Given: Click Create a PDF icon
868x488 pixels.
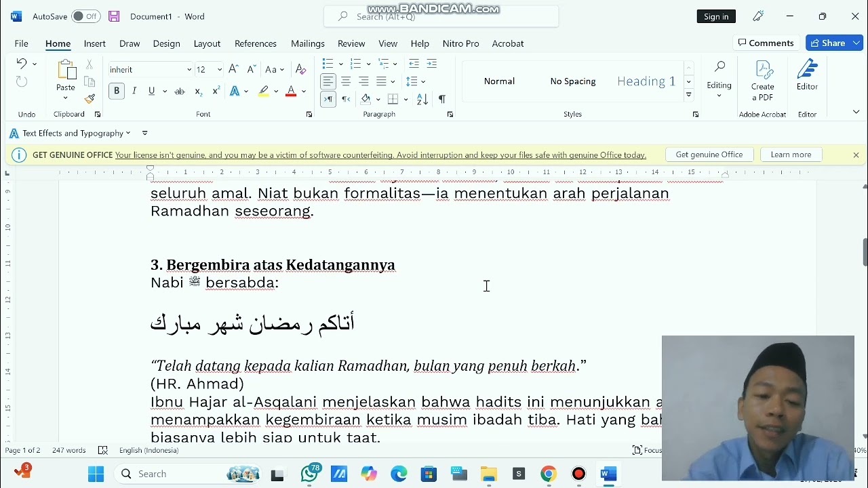Looking at the screenshot, I should tap(763, 81).
